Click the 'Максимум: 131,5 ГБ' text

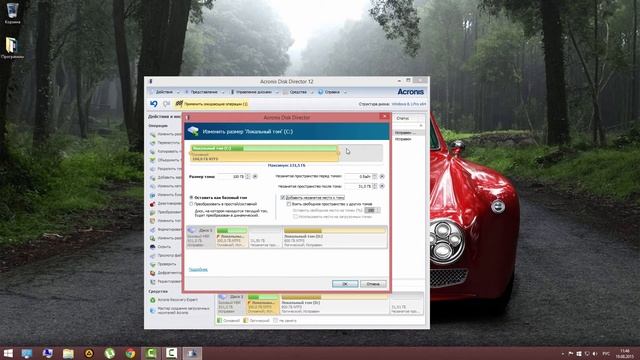coord(286,165)
